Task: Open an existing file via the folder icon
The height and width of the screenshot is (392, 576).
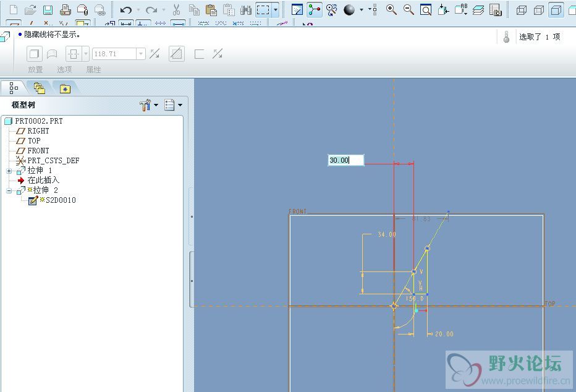Action: click(30, 10)
